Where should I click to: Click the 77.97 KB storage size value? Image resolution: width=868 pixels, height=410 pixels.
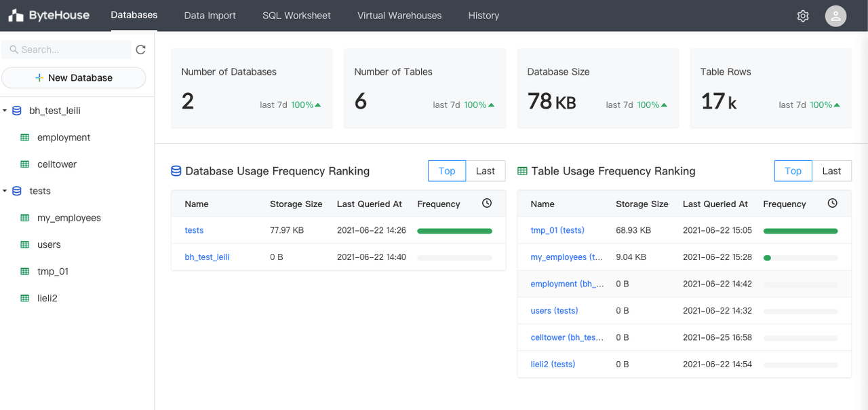pyautogui.click(x=287, y=230)
